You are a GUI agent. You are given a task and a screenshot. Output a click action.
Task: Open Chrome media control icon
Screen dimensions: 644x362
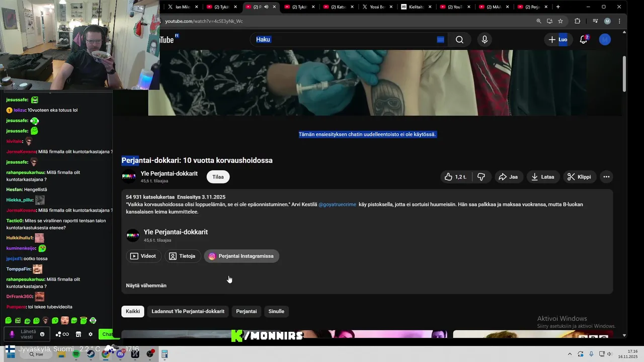point(595,21)
